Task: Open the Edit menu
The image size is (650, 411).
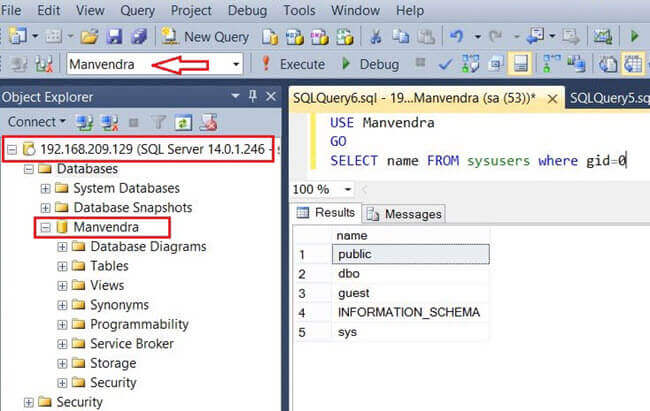Action: pos(49,10)
